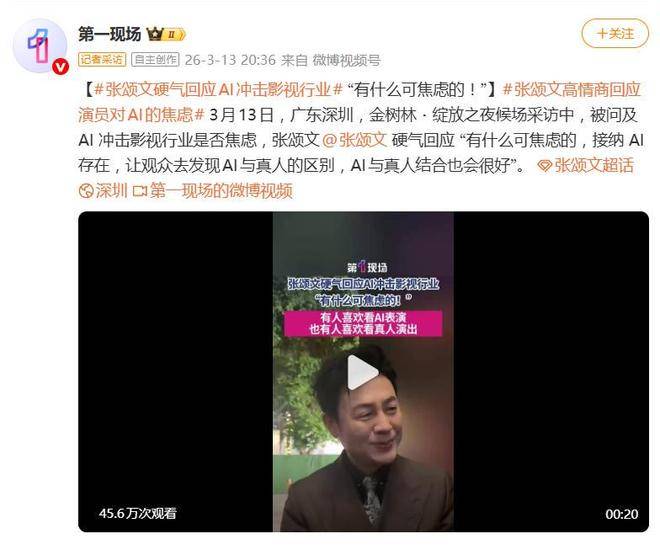Click the video camera icon before 第一现场的微博视频

click(139, 191)
